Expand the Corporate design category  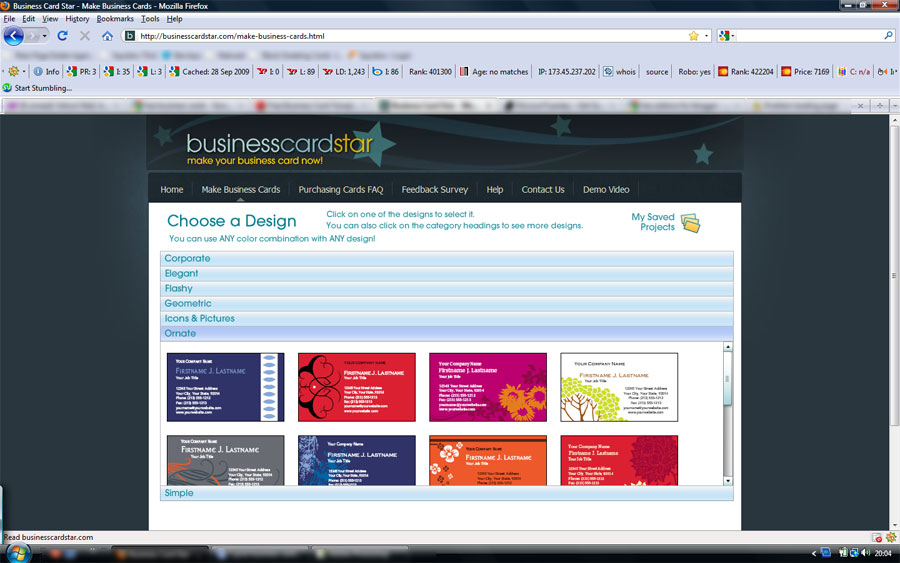(x=447, y=258)
